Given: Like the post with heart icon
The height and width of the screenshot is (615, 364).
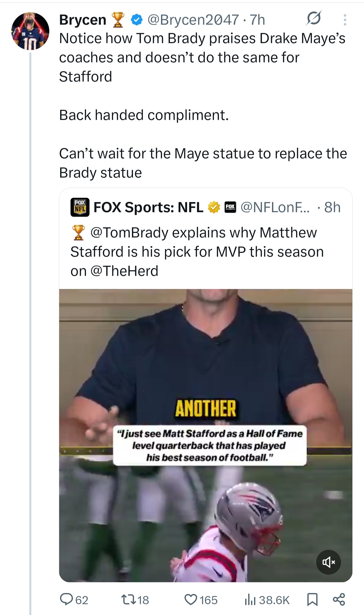Looking at the screenshot, I should [x=191, y=600].
